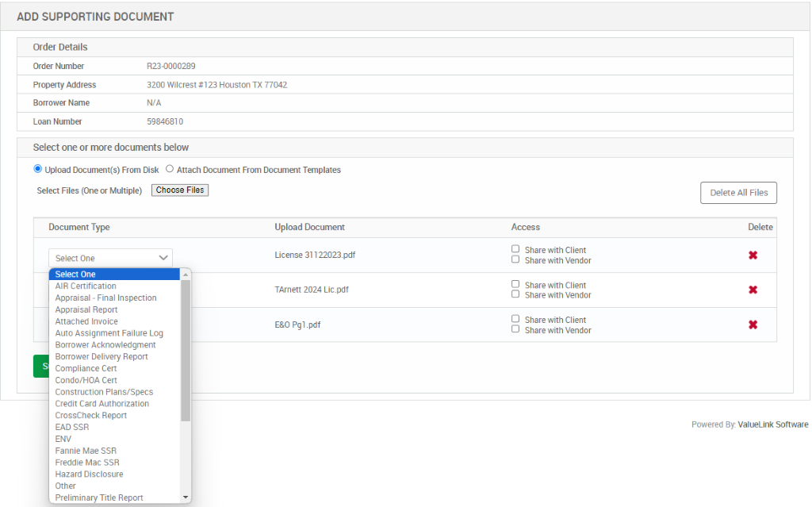Pick AIR Certification from the list
This screenshot has height=507, width=812.
(x=114, y=286)
